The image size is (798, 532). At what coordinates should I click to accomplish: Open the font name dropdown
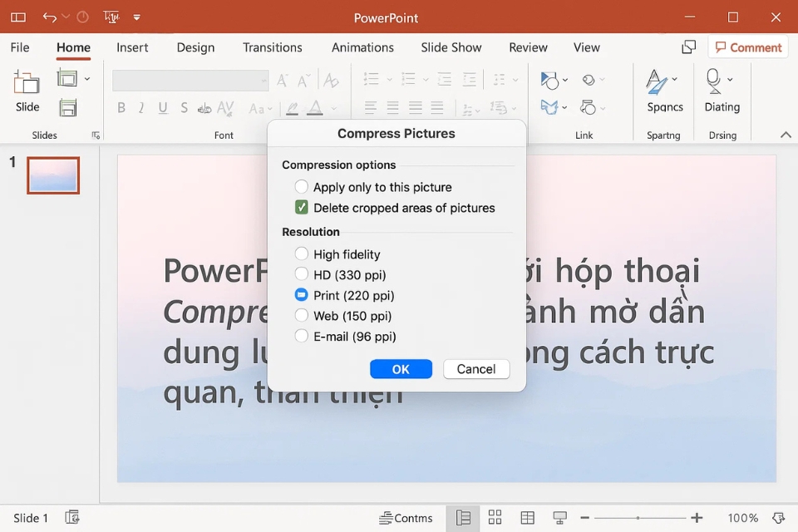pyautogui.click(x=264, y=81)
